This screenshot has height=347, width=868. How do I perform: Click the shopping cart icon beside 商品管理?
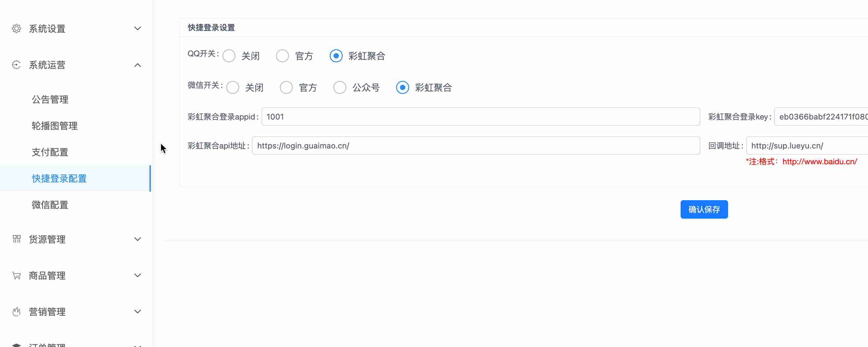click(x=16, y=276)
